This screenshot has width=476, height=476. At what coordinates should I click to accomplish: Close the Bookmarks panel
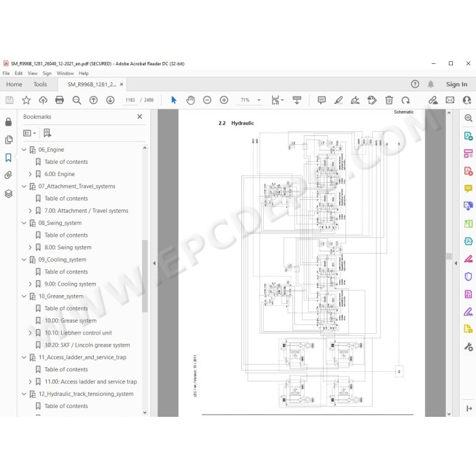139,116
